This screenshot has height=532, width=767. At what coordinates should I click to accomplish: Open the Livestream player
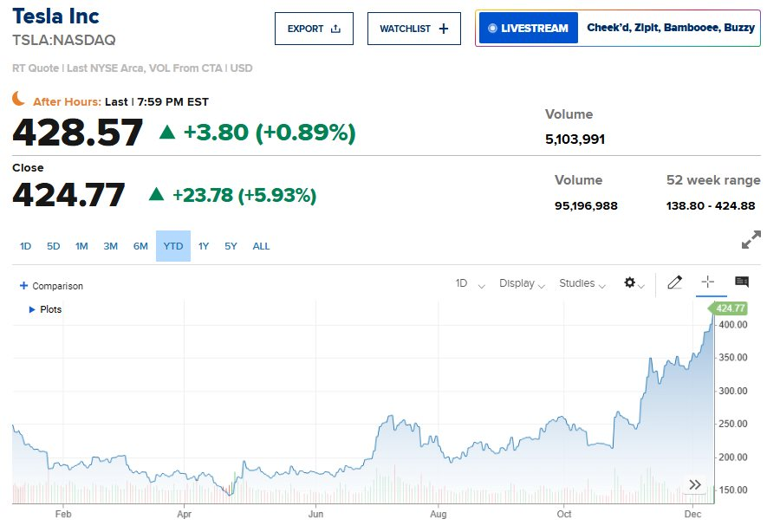click(x=529, y=29)
